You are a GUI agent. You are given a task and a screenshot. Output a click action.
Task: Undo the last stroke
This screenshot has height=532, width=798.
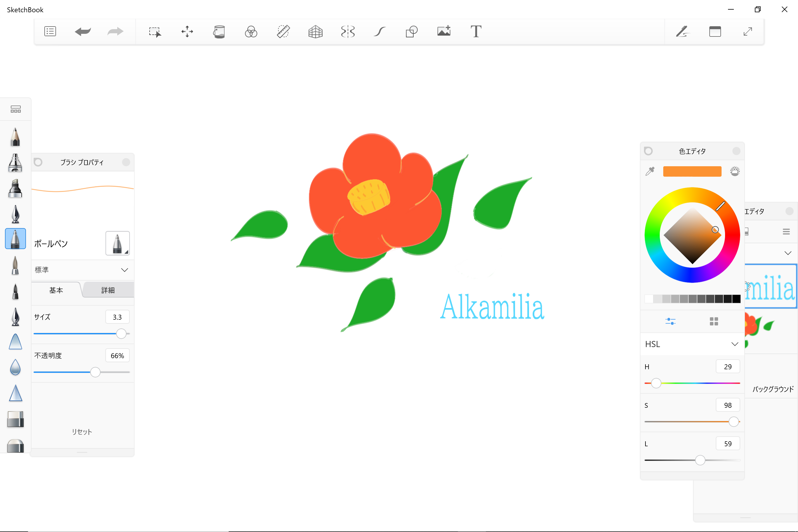83,32
